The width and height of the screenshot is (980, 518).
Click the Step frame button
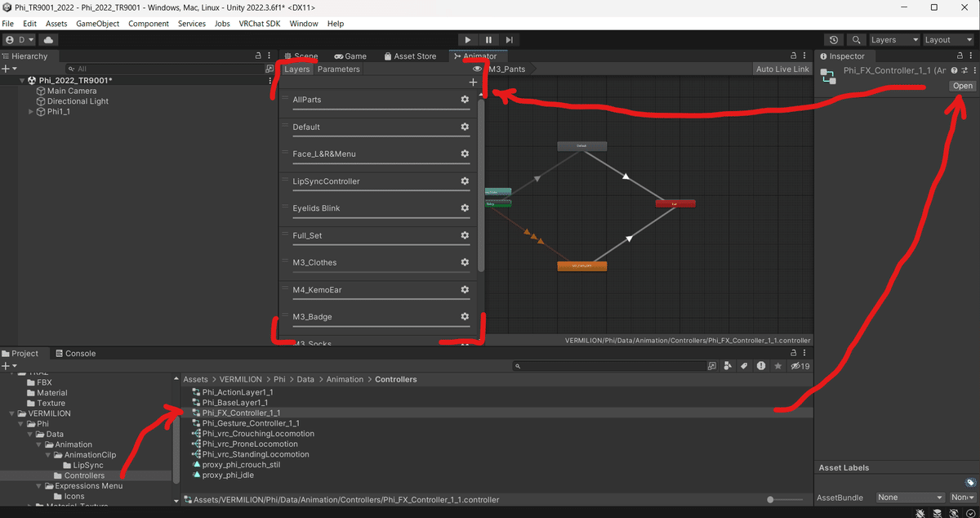(510, 39)
